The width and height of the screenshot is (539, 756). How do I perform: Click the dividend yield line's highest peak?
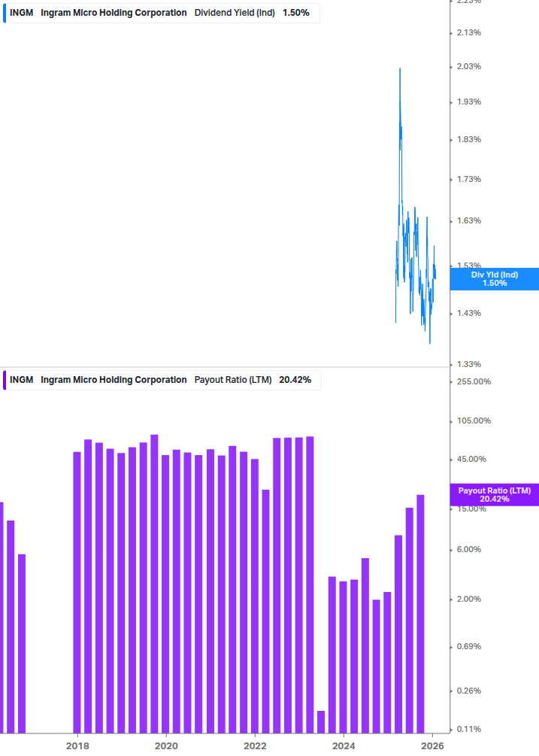399,70
